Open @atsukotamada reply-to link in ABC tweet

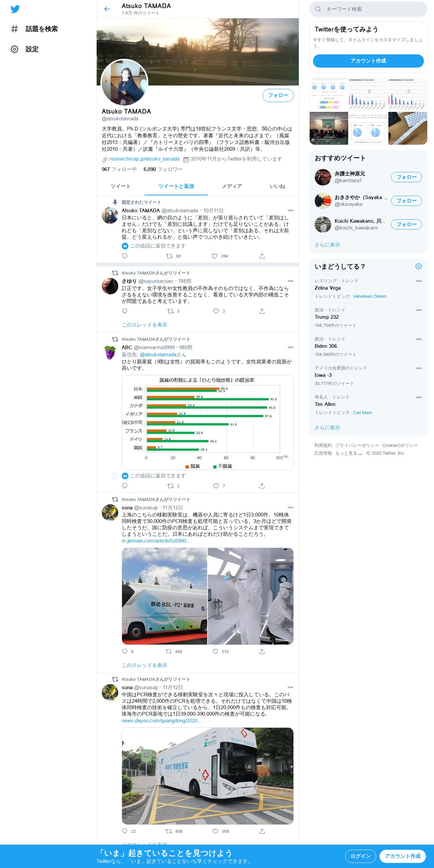pyautogui.click(x=158, y=355)
